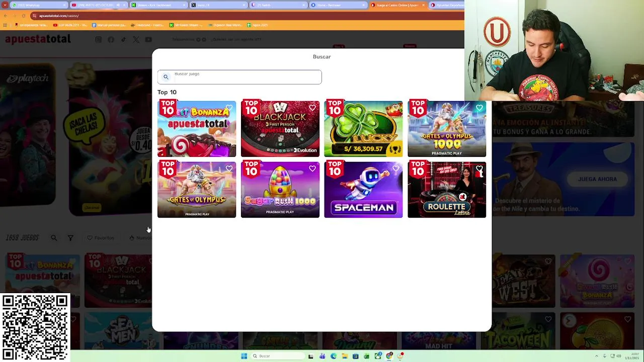The width and height of the screenshot is (644, 362).
Task: Open Sweet Bonanza apuestatotal game thumbnail
Action: pyautogui.click(x=197, y=129)
